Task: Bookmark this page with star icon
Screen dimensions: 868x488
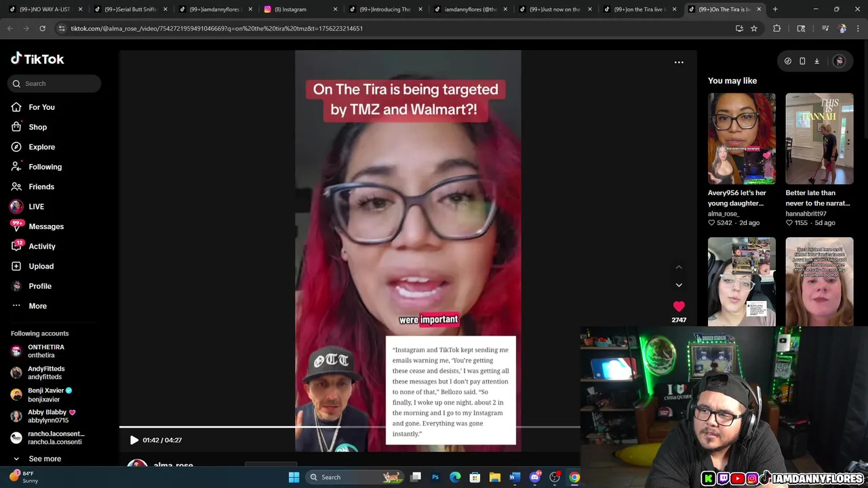Action: [753, 28]
